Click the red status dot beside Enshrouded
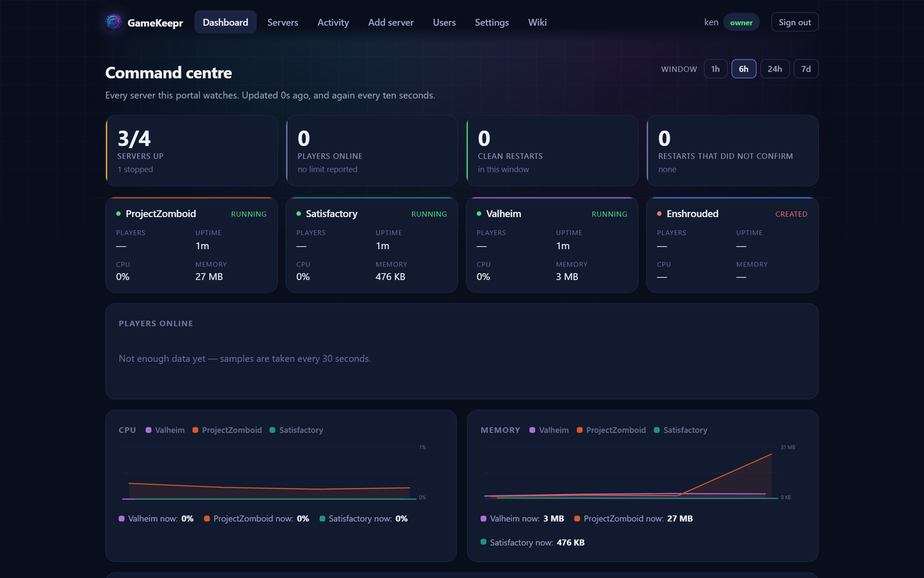 click(659, 214)
